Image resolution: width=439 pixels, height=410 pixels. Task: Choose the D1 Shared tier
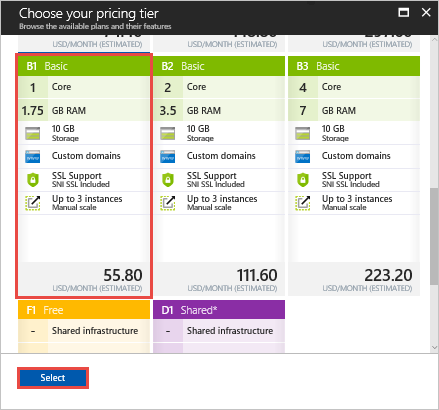point(219,310)
